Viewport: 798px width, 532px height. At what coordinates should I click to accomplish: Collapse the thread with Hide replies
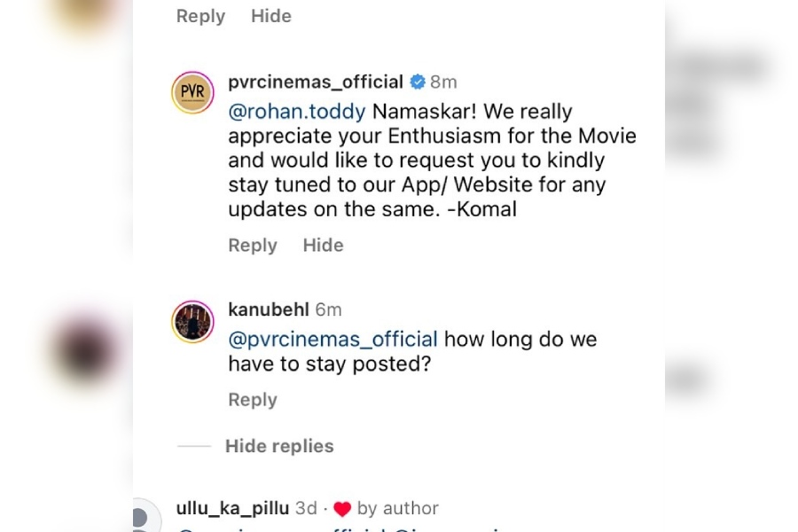pyautogui.click(x=279, y=446)
